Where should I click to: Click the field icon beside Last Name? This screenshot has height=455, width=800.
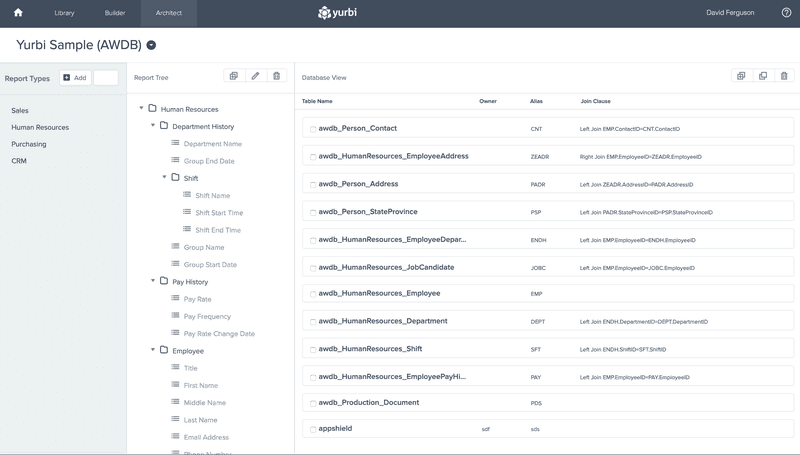pyautogui.click(x=175, y=419)
